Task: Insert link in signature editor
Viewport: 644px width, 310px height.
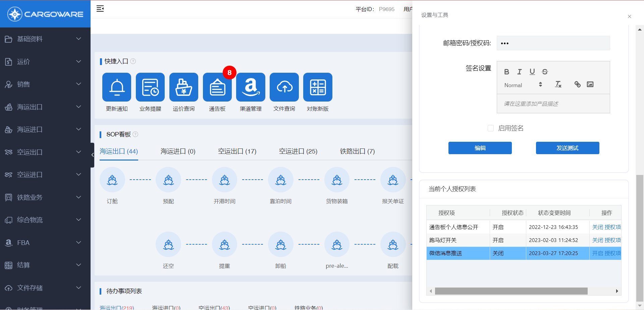Action: click(577, 84)
